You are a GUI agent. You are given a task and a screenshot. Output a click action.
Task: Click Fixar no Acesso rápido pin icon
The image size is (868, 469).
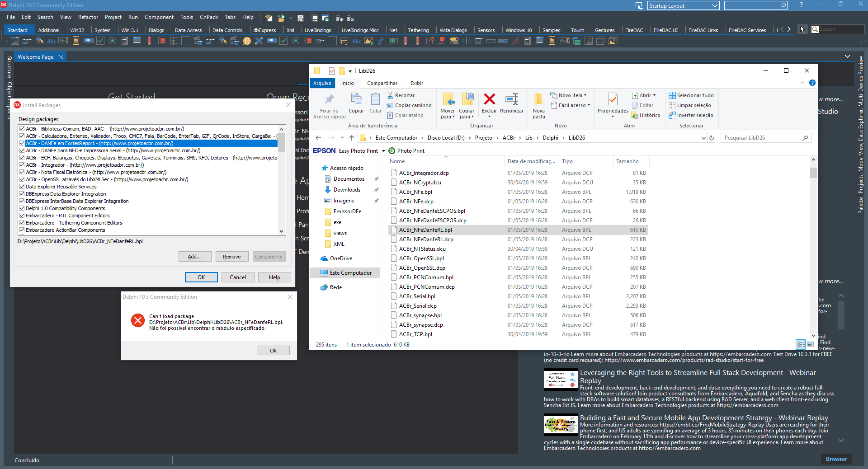tap(329, 99)
